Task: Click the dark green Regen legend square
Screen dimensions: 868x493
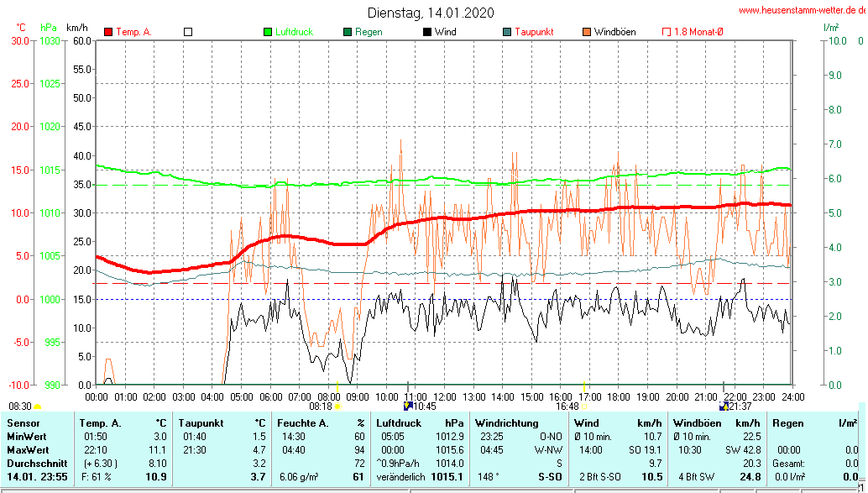Action: point(348,32)
